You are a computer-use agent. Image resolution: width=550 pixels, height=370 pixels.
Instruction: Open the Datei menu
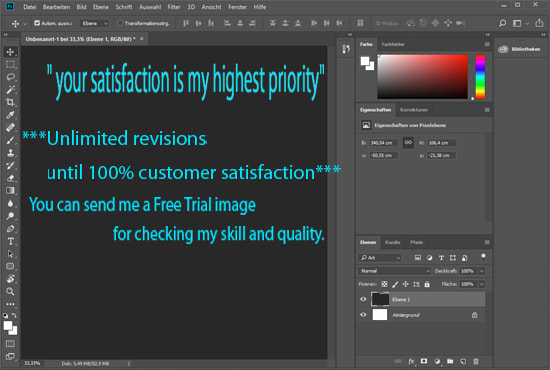point(30,7)
